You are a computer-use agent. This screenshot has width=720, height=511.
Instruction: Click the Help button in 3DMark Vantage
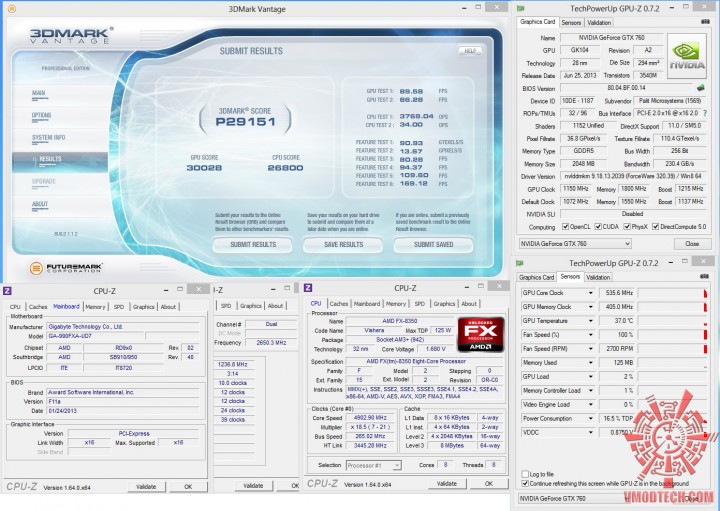[470, 51]
